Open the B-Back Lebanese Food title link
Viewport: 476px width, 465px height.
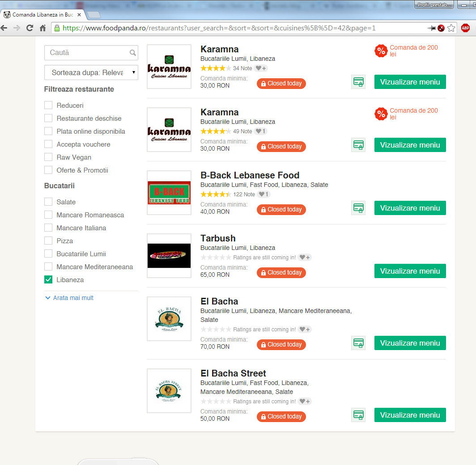[250, 175]
